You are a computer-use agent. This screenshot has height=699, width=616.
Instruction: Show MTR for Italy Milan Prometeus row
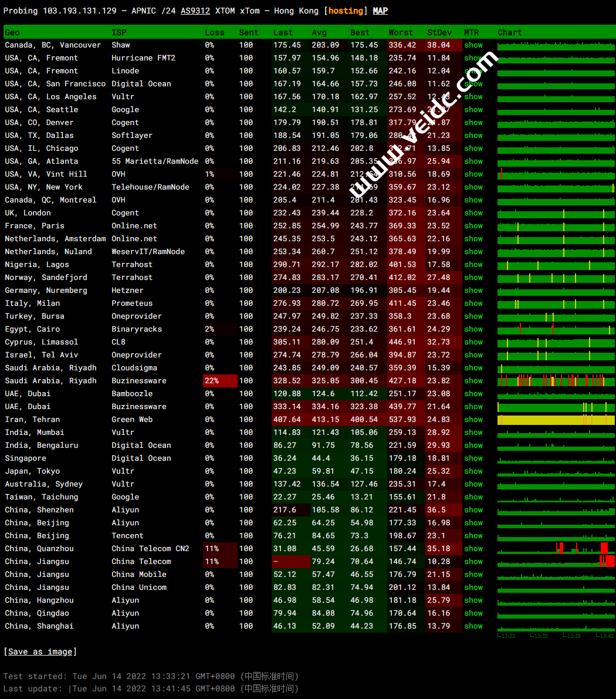tap(473, 303)
